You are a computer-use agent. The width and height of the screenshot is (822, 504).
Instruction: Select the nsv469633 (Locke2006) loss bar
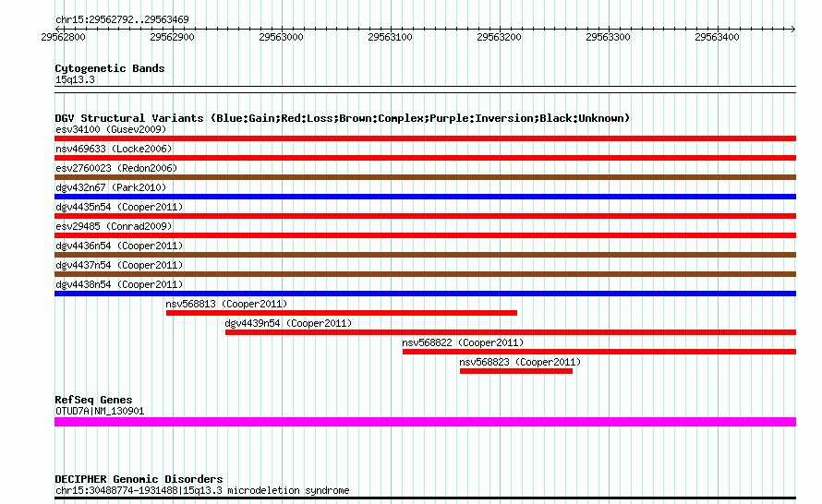(425, 158)
